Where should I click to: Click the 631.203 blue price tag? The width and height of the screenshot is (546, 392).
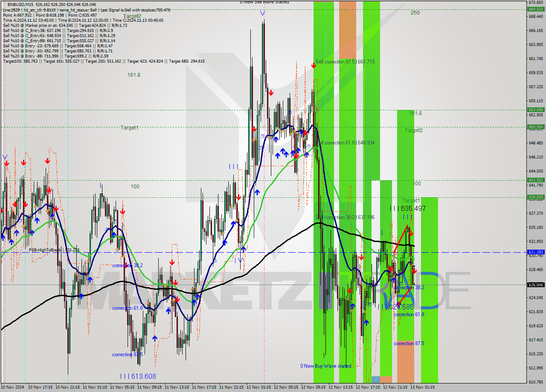pyautogui.click(x=535, y=252)
